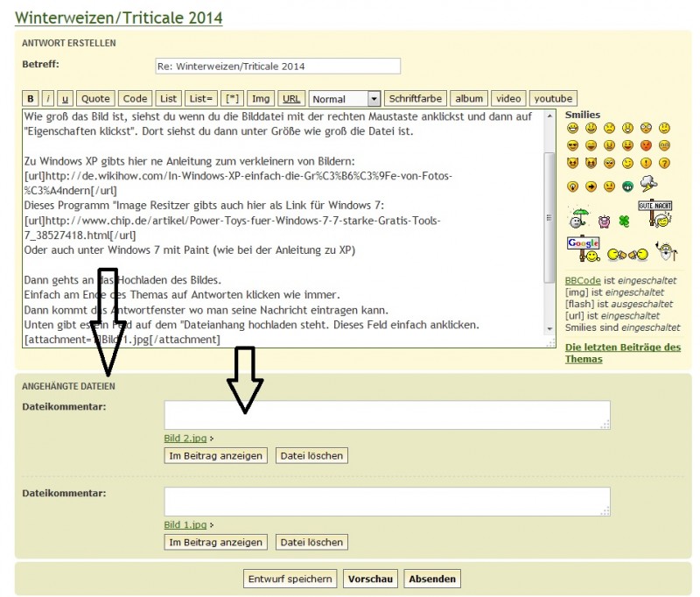Insert a quote using the Quote button
This screenshot has height=597, width=700.
click(94, 98)
